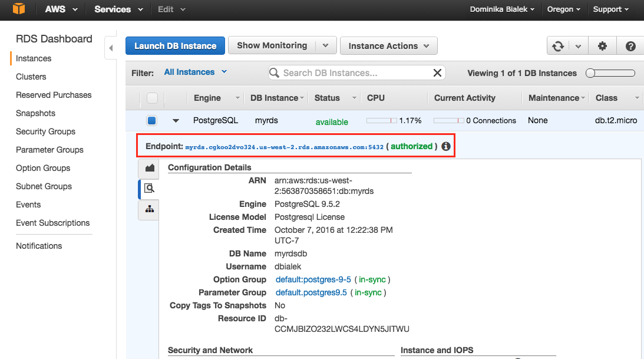Open Security Groups in sidebar

[45, 131]
